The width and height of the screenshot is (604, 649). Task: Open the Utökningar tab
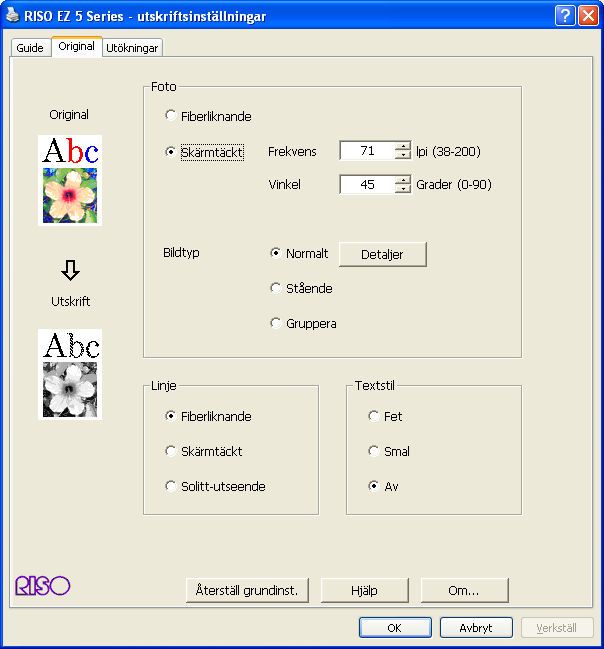pyautogui.click(x=132, y=48)
